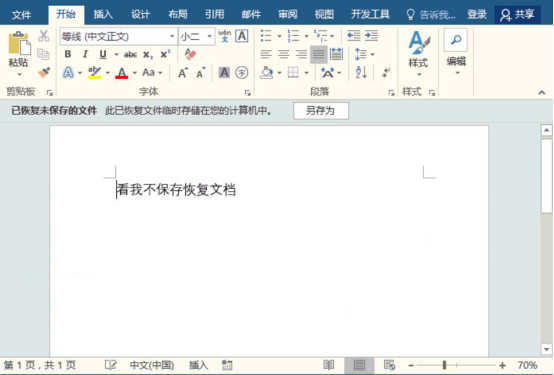The width and height of the screenshot is (554, 375).
Task: Copy selection using copy icon
Action: click(43, 54)
